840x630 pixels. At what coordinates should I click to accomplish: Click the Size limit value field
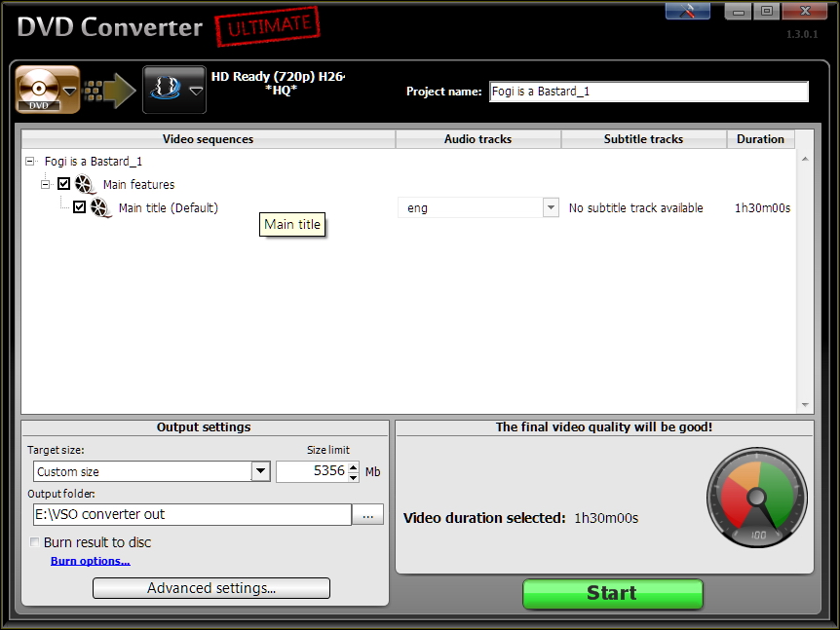[312, 471]
